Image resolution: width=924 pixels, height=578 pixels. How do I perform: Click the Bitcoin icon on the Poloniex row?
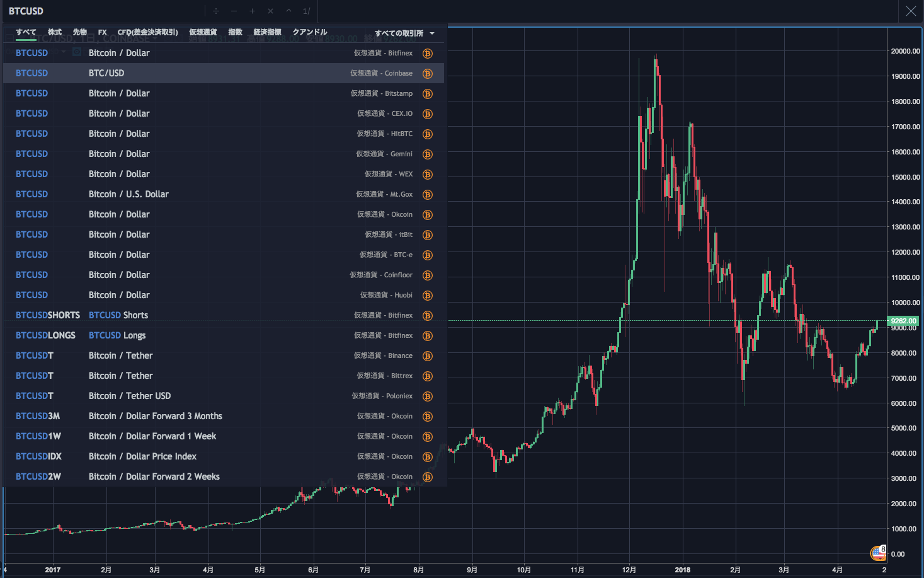point(428,396)
